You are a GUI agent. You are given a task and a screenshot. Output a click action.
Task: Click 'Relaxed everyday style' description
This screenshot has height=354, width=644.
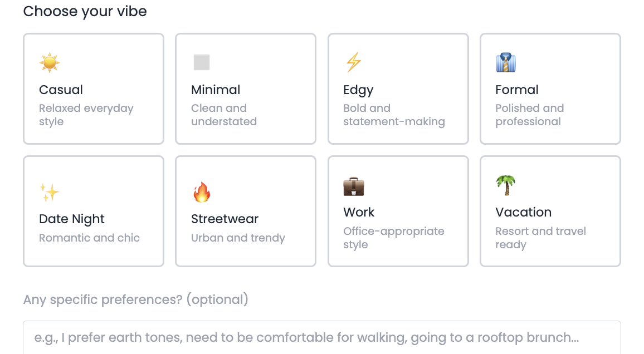(86, 115)
